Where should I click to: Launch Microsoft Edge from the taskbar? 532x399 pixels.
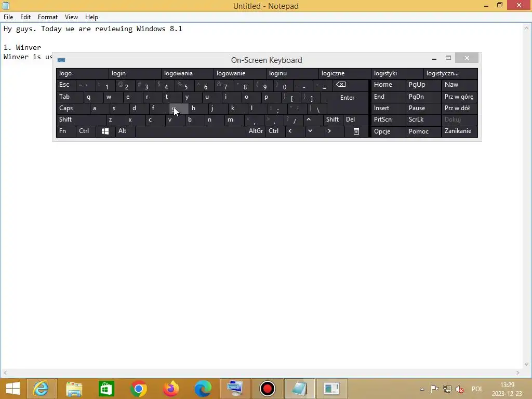(203, 389)
